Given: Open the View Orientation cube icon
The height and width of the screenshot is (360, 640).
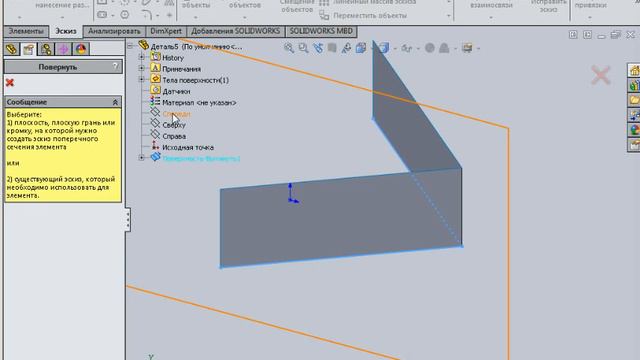Looking at the screenshot, I should [361, 48].
